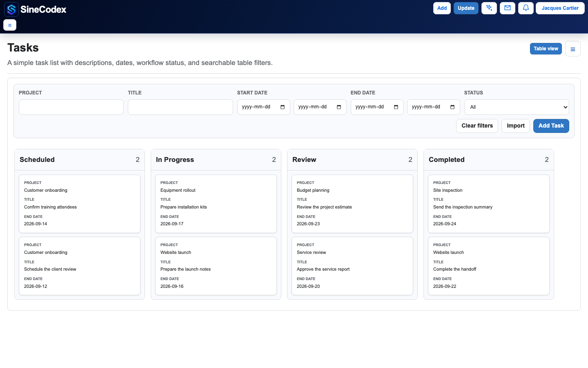
Task: Click the Site inspection project label
Action: [x=448, y=191]
